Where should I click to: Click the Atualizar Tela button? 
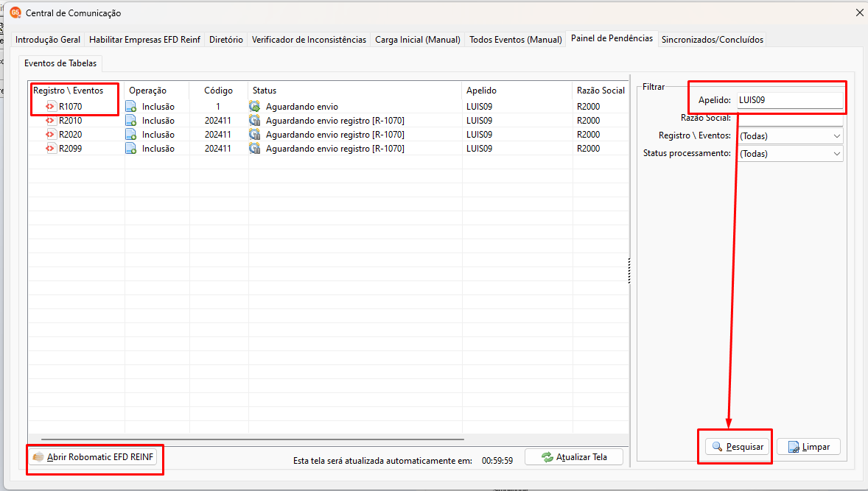click(573, 456)
